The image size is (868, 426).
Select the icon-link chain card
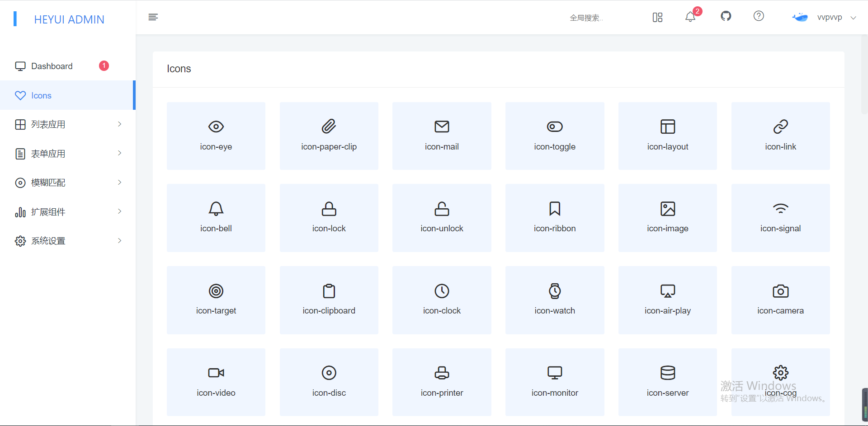(781, 136)
